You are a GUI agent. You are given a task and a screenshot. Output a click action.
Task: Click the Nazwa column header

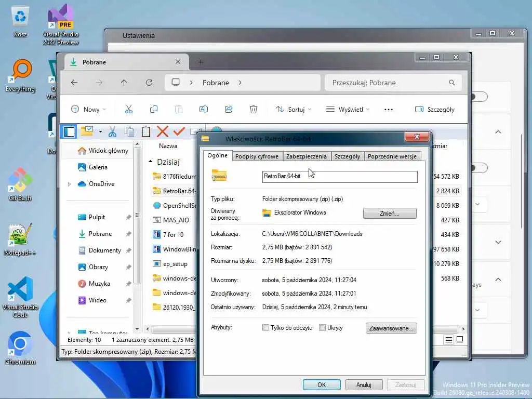pos(168,146)
